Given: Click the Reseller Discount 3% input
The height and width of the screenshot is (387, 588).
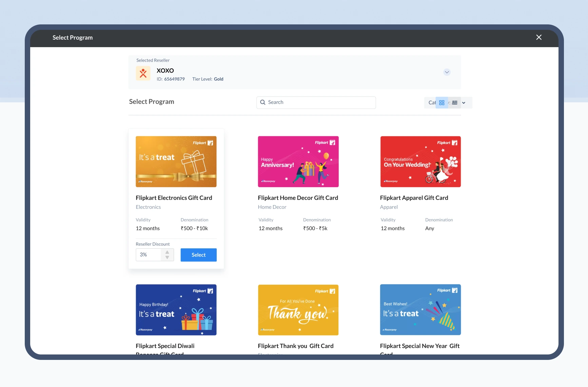Looking at the screenshot, I should (x=149, y=255).
